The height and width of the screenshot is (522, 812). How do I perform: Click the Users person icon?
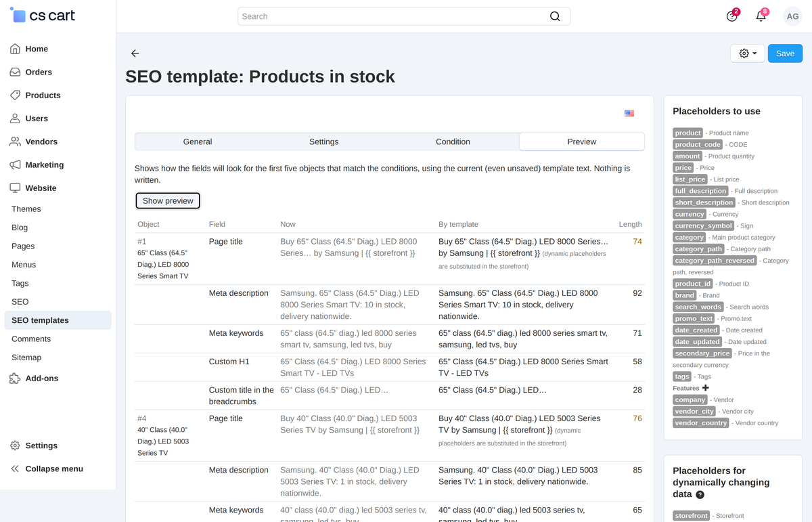15,118
